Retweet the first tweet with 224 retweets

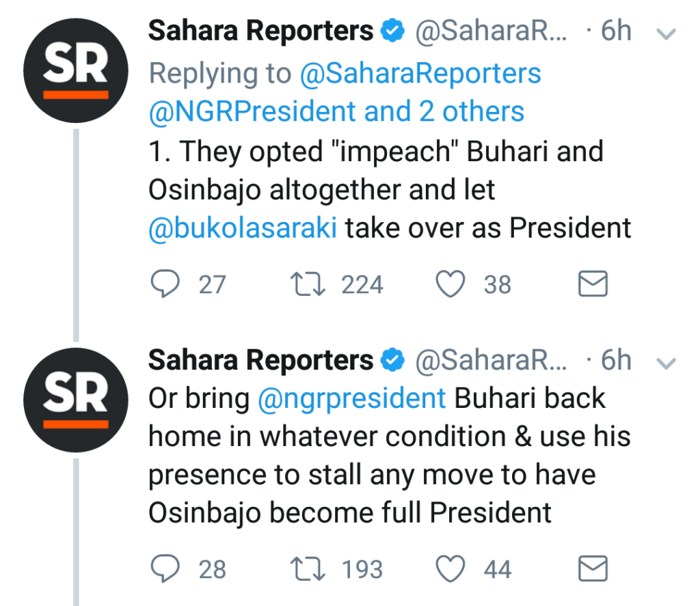point(308,284)
